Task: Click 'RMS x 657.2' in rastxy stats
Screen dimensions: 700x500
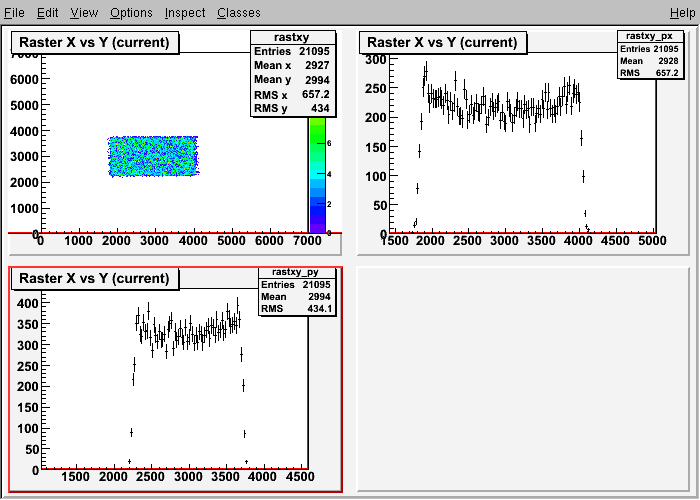Action: pyautogui.click(x=292, y=95)
